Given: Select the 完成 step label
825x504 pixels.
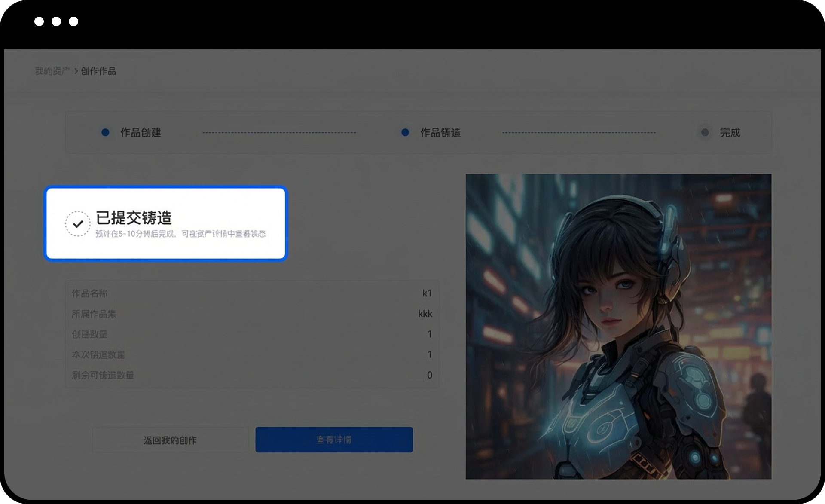Looking at the screenshot, I should (x=730, y=132).
